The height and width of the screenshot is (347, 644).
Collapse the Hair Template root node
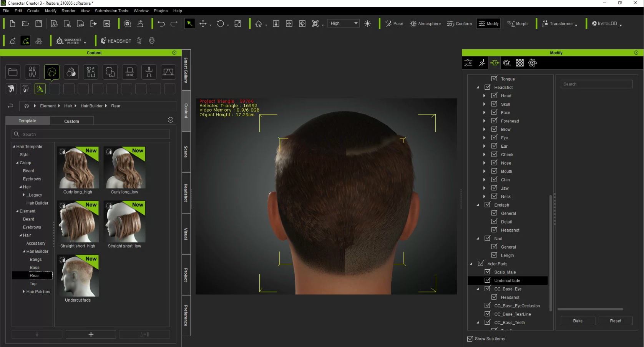click(14, 147)
